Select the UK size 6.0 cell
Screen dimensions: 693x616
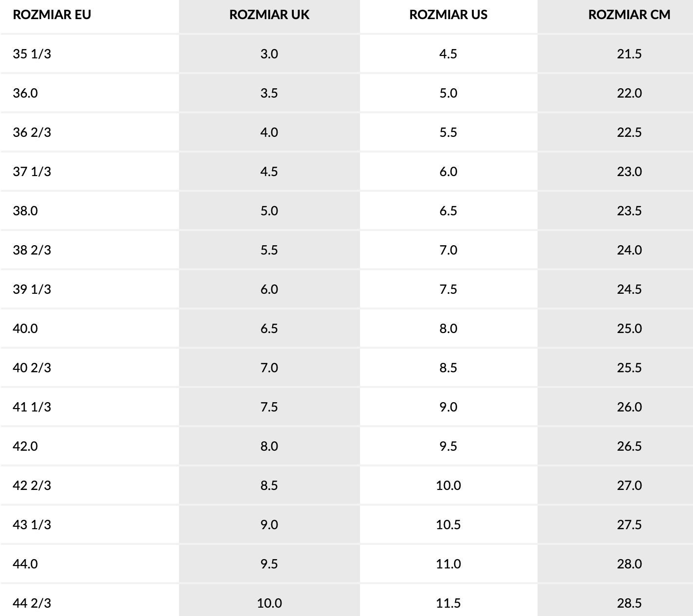[269, 289]
